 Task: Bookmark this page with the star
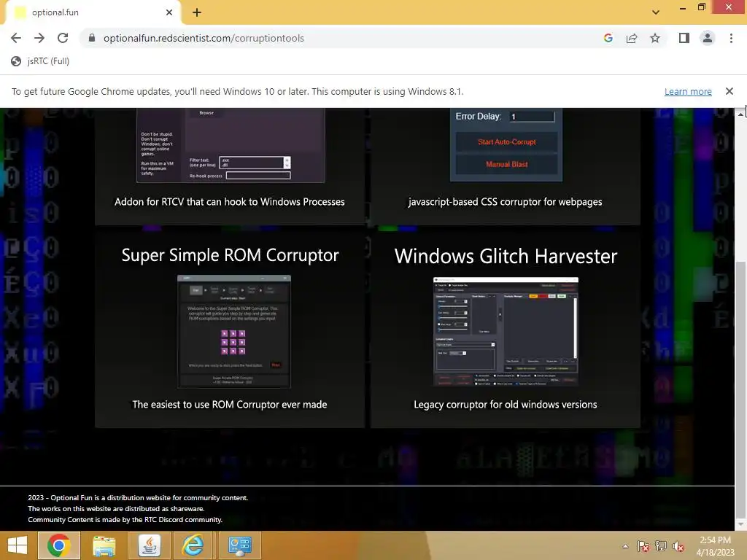(x=655, y=38)
